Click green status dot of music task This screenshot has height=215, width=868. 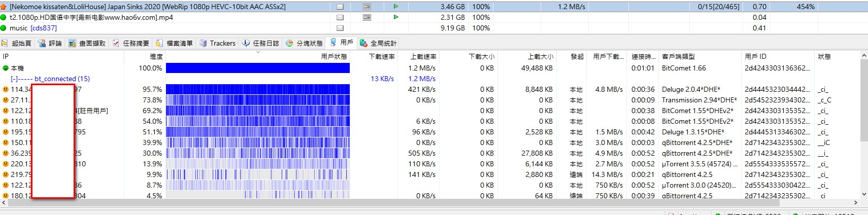click(x=4, y=28)
